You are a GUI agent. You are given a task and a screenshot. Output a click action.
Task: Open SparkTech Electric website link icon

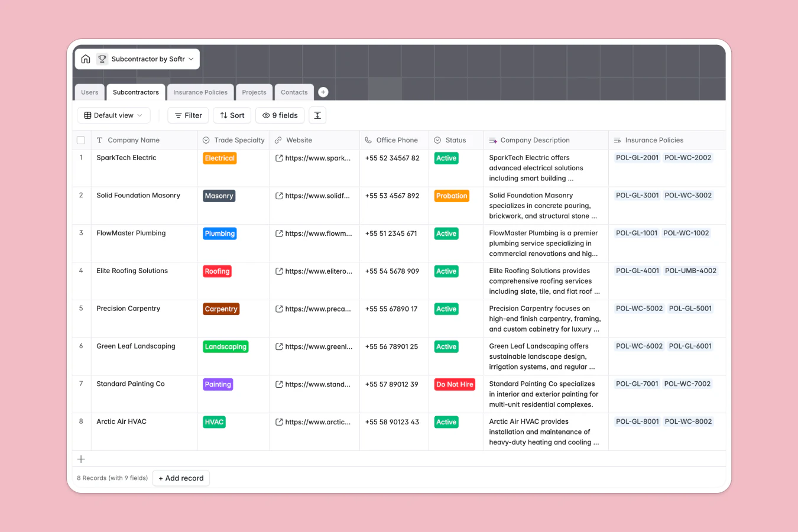pyautogui.click(x=279, y=158)
